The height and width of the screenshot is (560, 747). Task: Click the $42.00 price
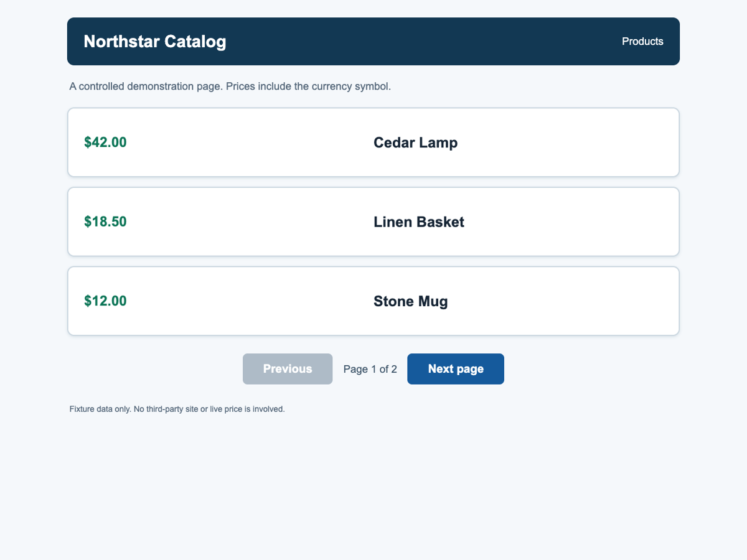point(105,142)
